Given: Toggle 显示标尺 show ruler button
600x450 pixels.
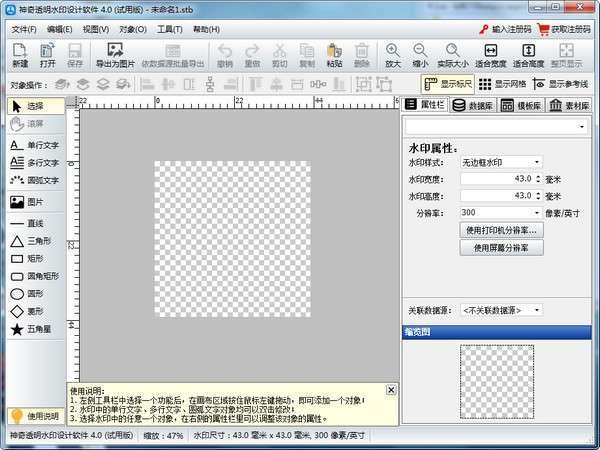Looking at the screenshot, I should tap(448, 85).
